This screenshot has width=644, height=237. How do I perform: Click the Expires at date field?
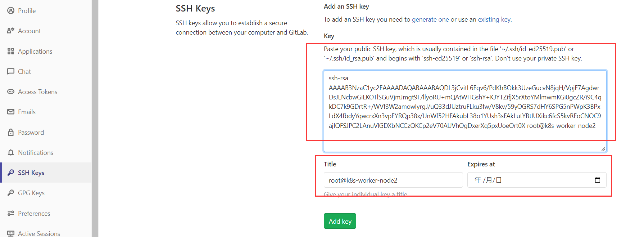tap(529, 180)
